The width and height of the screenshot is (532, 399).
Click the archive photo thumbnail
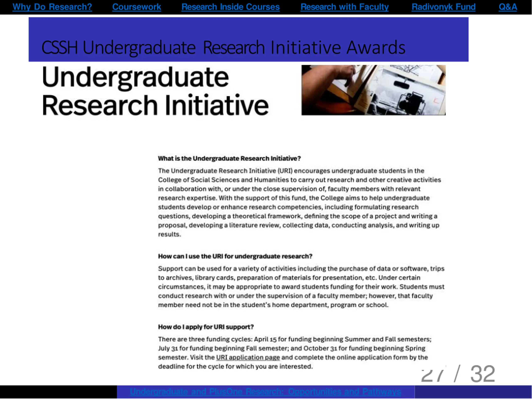[373, 90]
